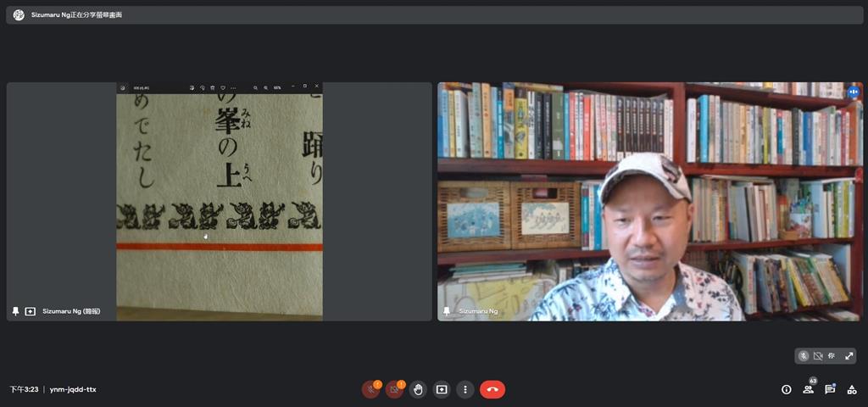The height and width of the screenshot is (407, 868).
Task: Click the Sizumaru Ng screen sharing banner
Action: click(x=76, y=15)
